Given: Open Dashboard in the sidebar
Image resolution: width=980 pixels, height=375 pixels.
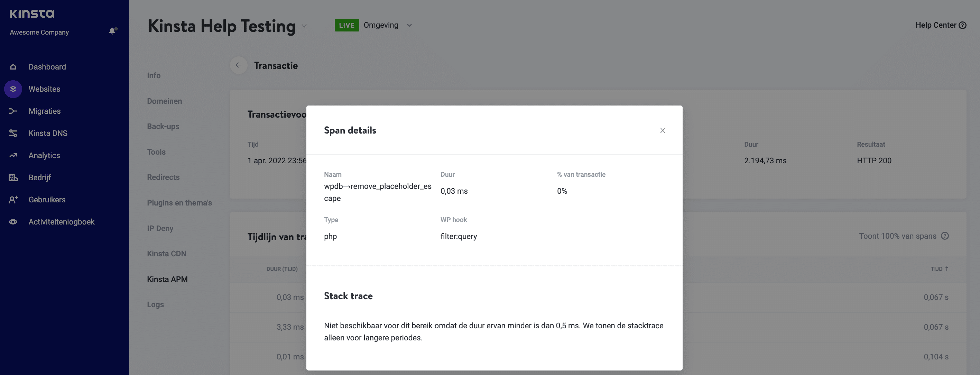Looking at the screenshot, I should pos(47,67).
